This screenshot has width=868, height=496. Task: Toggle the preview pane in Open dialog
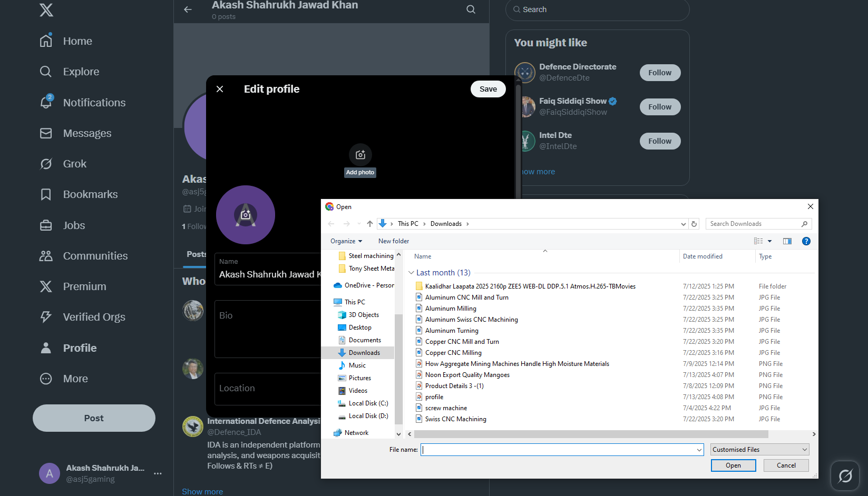pyautogui.click(x=787, y=241)
